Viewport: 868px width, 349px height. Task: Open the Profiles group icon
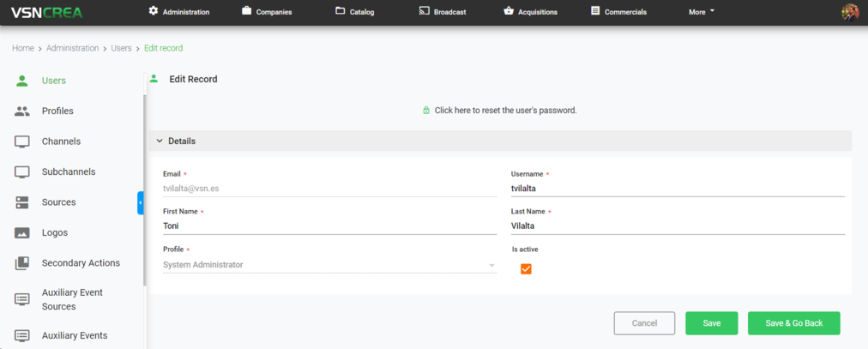click(x=22, y=111)
